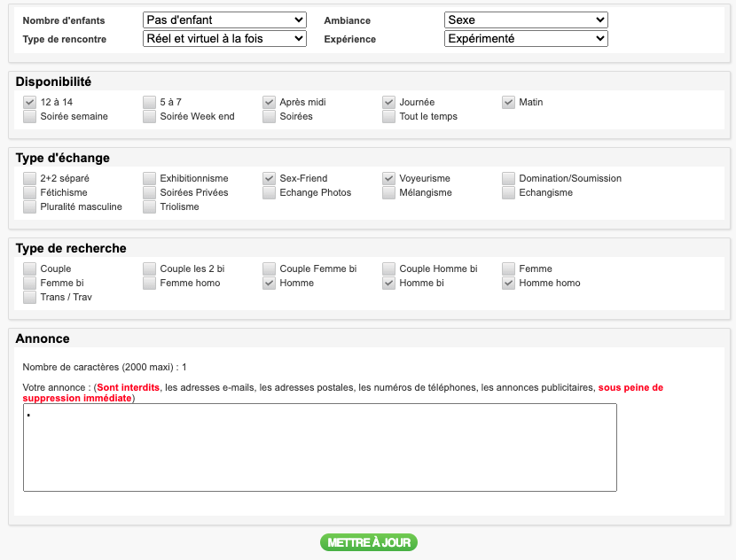The image size is (736, 560).
Task: Check the 5 à 7 availability checkbox
Action: point(150,103)
